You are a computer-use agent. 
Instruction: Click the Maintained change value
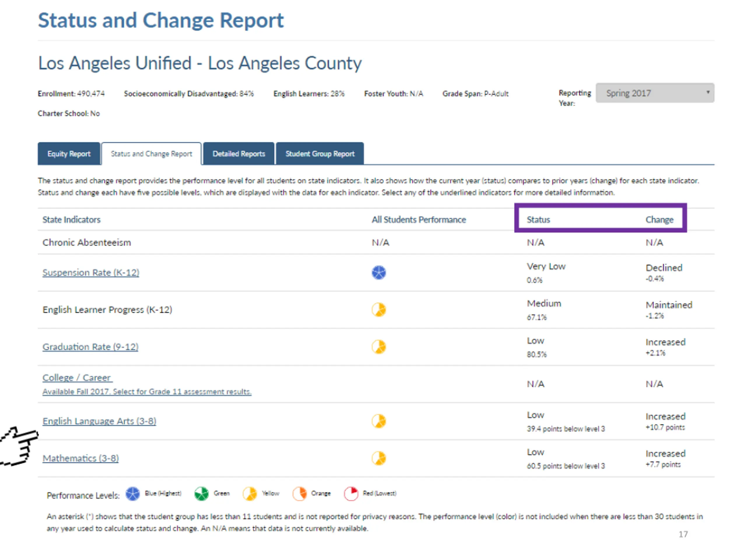669,305
